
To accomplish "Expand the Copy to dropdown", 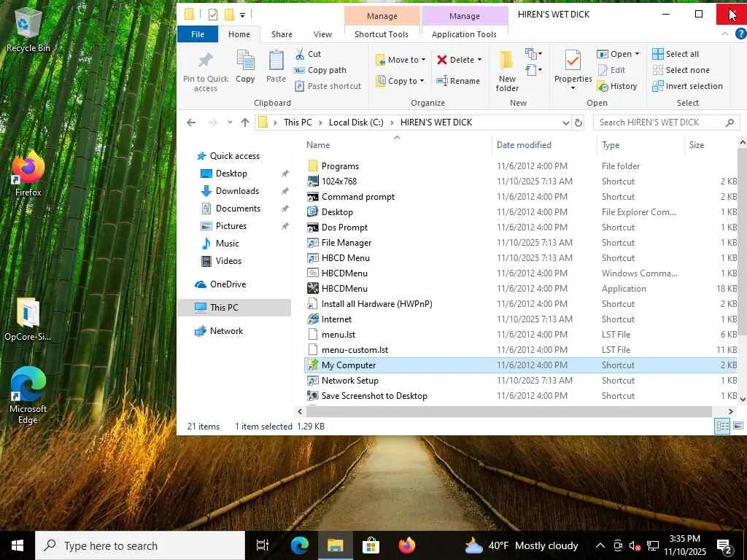I will pos(422,81).
